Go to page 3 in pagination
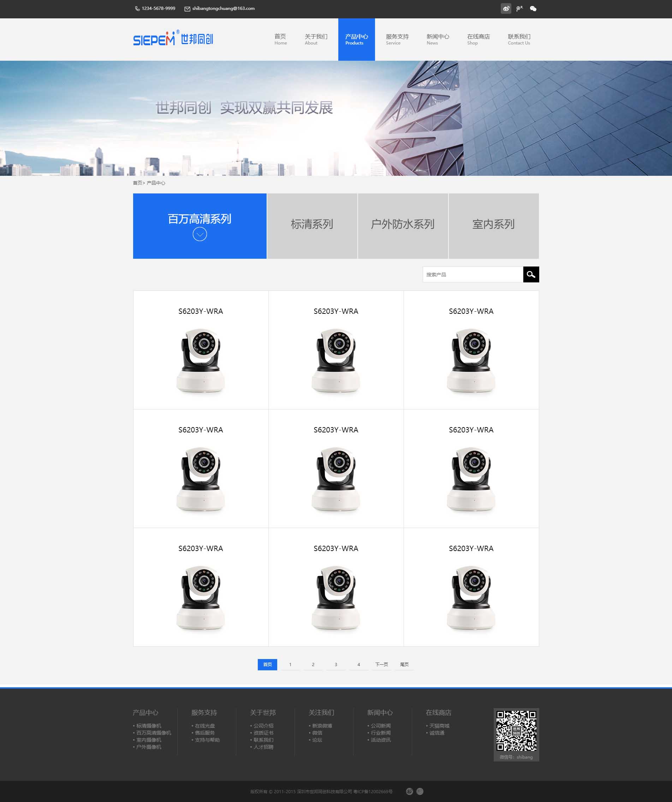The height and width of the screenshot is (802, 672). click(x=336, y=665)
